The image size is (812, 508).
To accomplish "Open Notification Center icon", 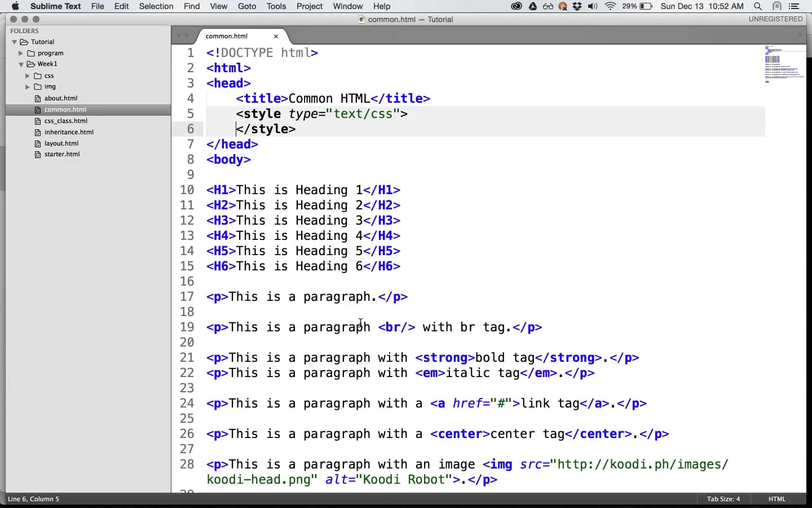I will point(794,6).
